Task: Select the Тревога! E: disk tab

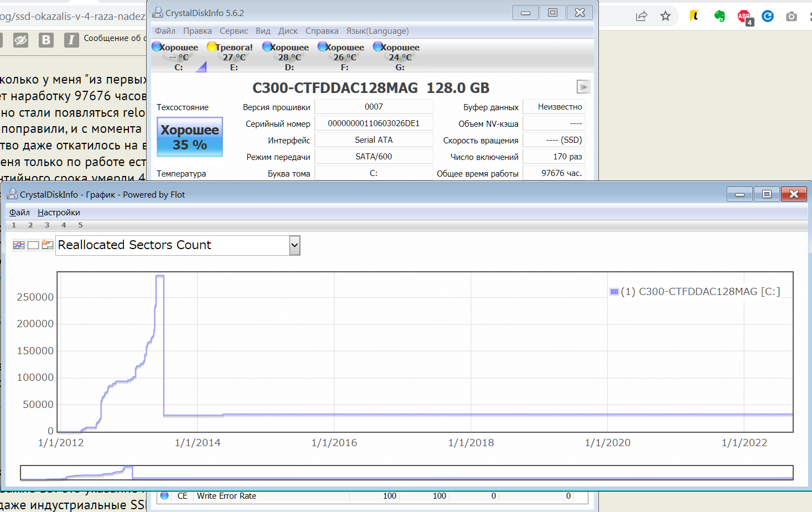Action: coord(234,57)
